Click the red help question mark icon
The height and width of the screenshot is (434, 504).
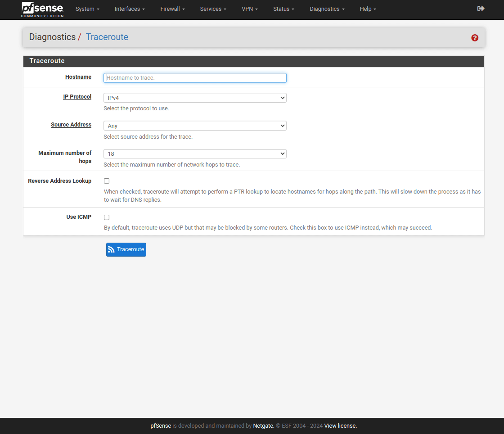coord(475,38)
